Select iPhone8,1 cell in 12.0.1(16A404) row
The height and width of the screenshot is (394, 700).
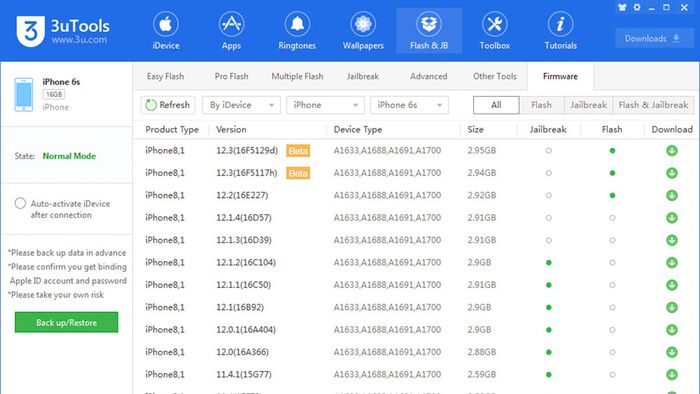(x=165, y=330)
